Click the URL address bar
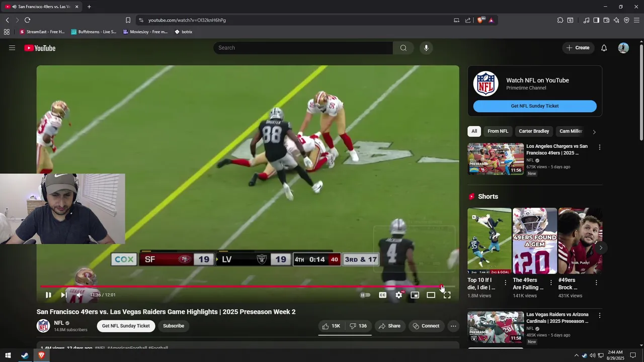The height and width of the screenshot is (362, 644). tap(297, 20)
